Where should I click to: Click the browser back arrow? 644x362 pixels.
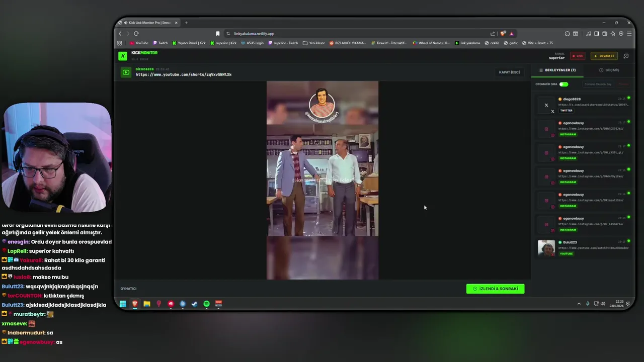[120, 34]
